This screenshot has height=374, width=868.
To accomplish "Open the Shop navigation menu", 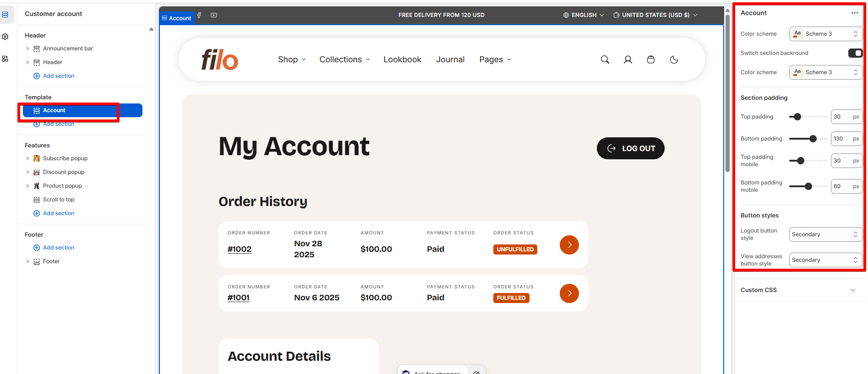I will point(292,60).
